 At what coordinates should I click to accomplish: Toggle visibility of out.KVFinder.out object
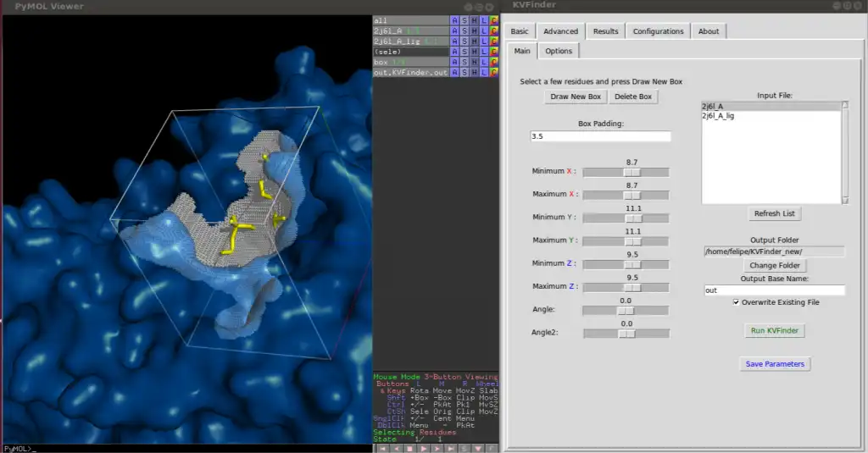(x=411, y=72)
